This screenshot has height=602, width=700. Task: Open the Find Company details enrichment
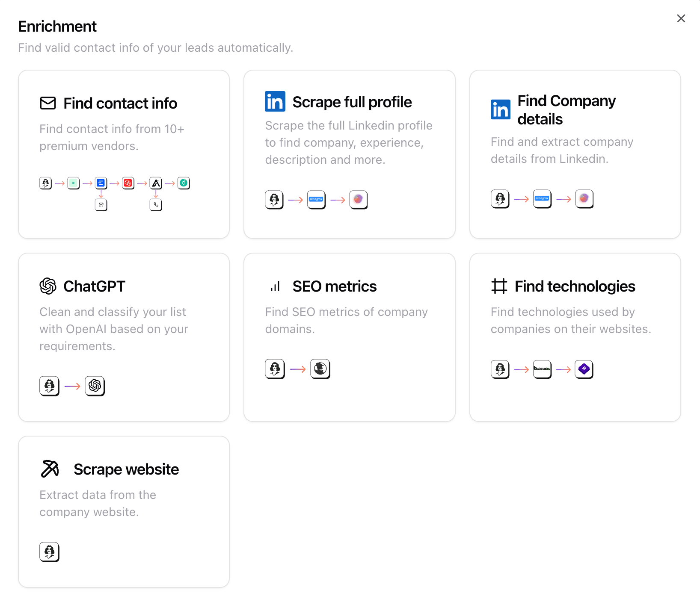(575, 154)
